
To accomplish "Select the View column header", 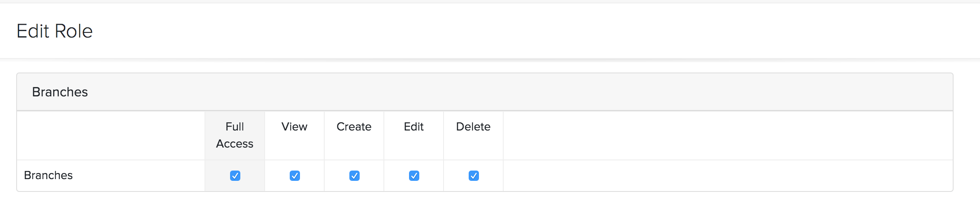I will [x=294, y=127].
